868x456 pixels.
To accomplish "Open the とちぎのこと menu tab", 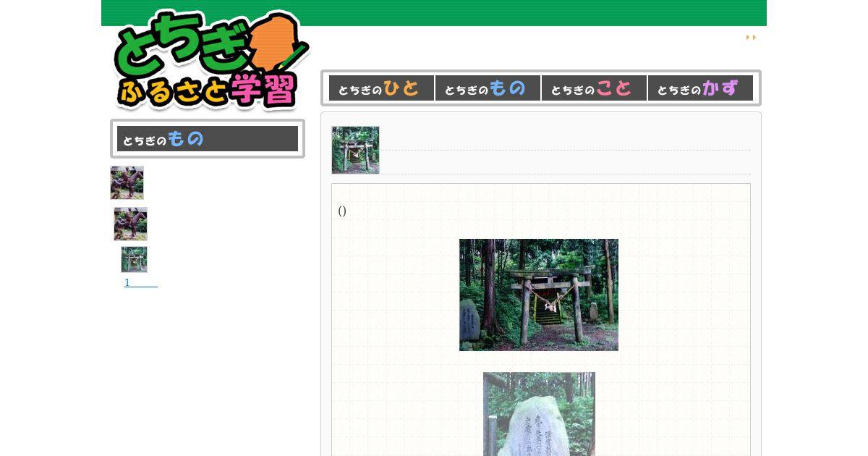I will (x=594, y=88).
